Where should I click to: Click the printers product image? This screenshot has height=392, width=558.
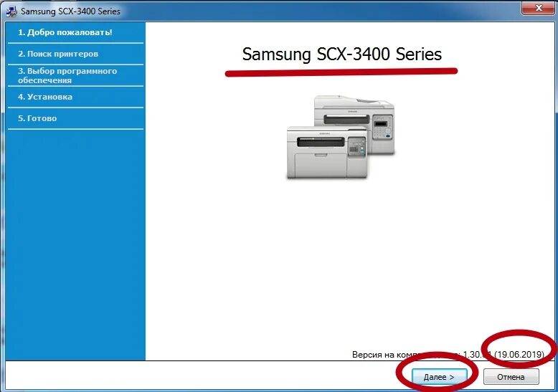pos(341,137)
